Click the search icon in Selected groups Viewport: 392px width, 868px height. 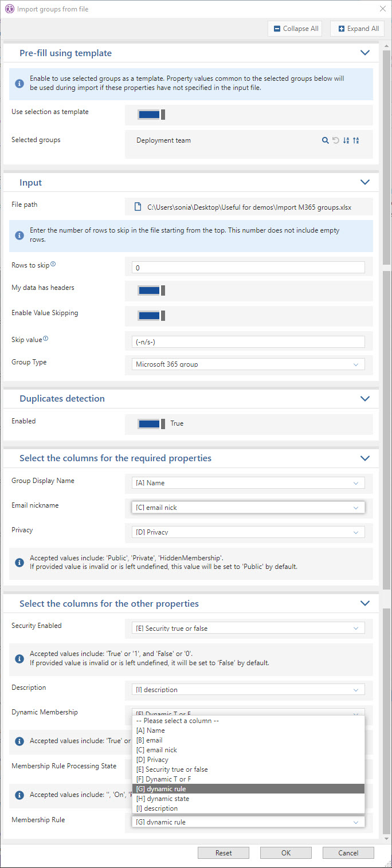(x=325, y=140)
